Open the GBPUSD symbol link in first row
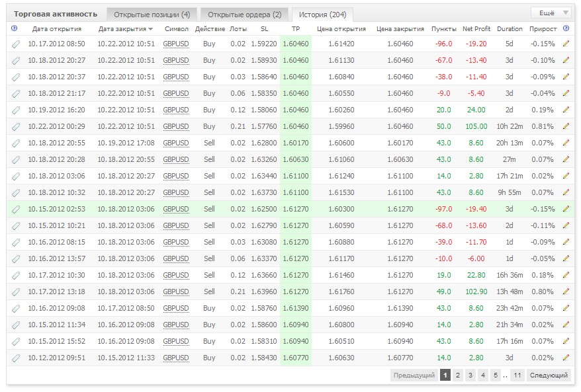This screenshot has width=581, height=392. pyautogui.click(x=176, y=44)
